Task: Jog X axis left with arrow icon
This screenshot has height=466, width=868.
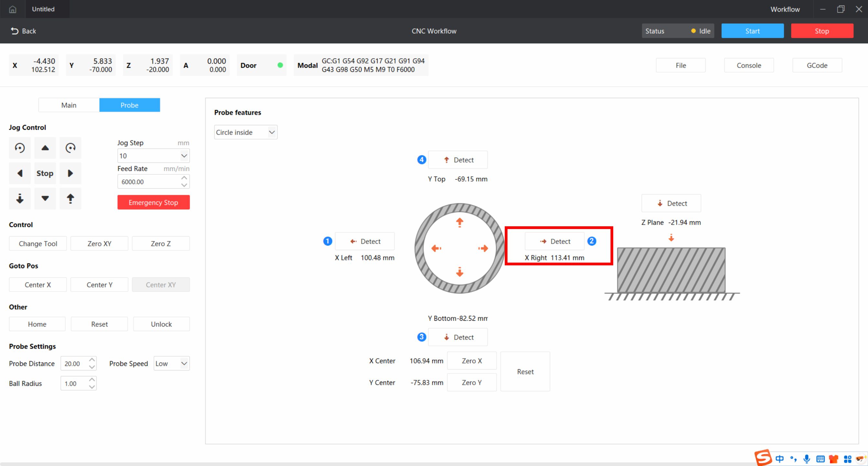Action: point(19,173)
